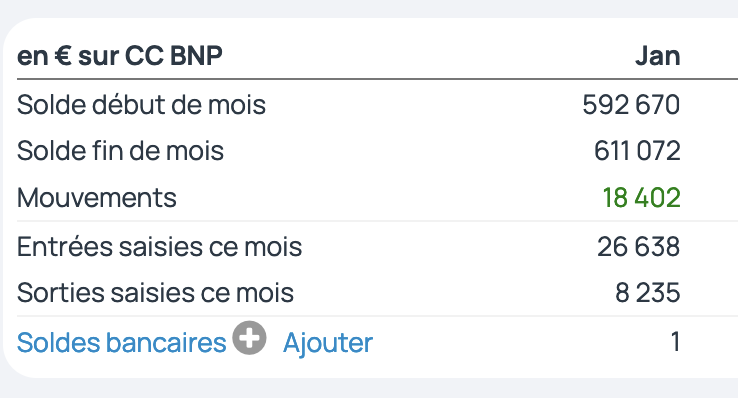Click the CC BNP account name text
The height and width of the screenshot is (398, 738).
pyautogui.click(x=174, y=56)
